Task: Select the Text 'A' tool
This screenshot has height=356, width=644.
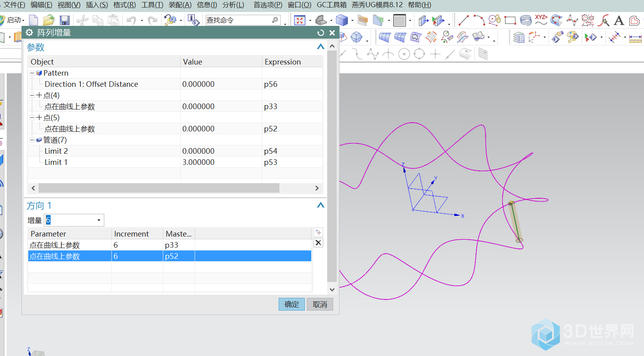Action: click(x=619, y=20)
